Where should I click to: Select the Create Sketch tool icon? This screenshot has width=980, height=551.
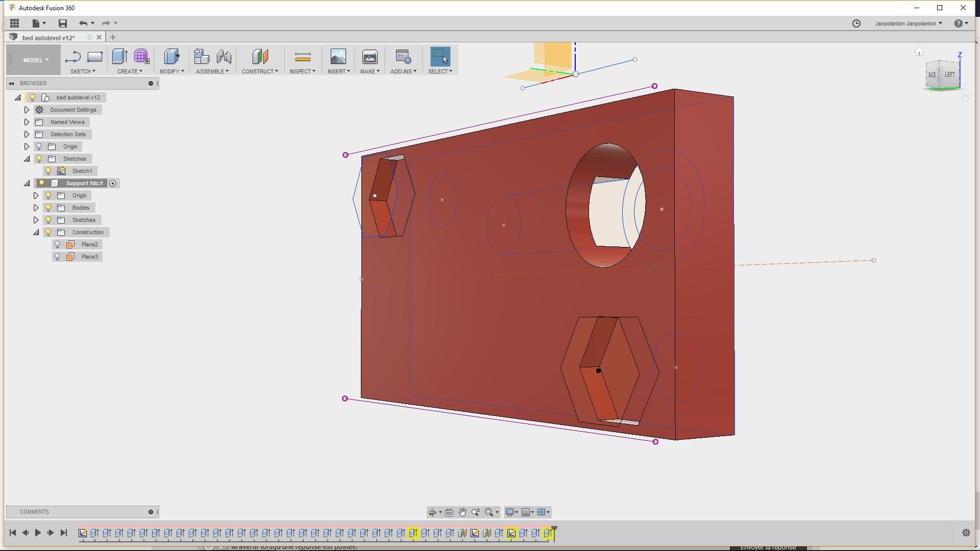[x=73, y=57]
